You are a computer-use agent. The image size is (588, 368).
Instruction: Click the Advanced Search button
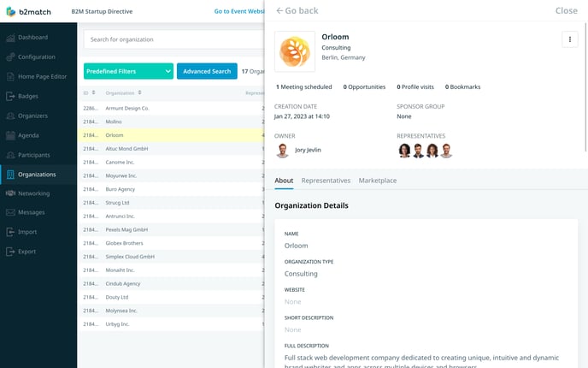[207, 71]
